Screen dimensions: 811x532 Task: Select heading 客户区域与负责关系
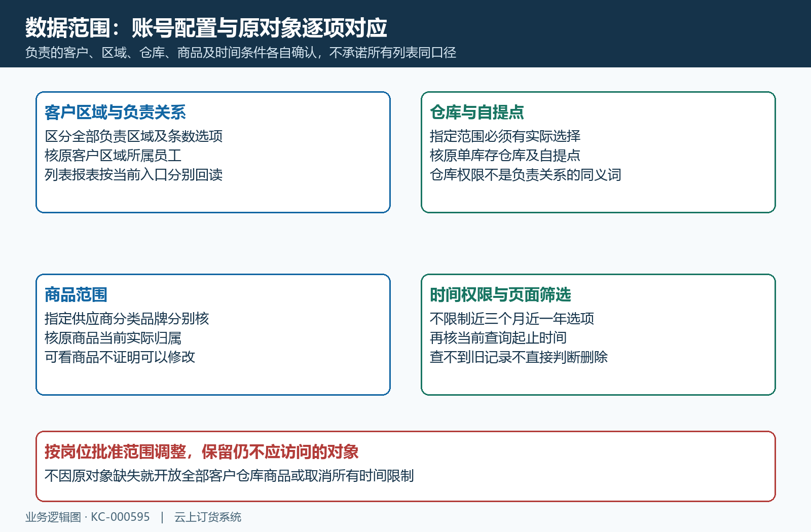pos(115,112)
